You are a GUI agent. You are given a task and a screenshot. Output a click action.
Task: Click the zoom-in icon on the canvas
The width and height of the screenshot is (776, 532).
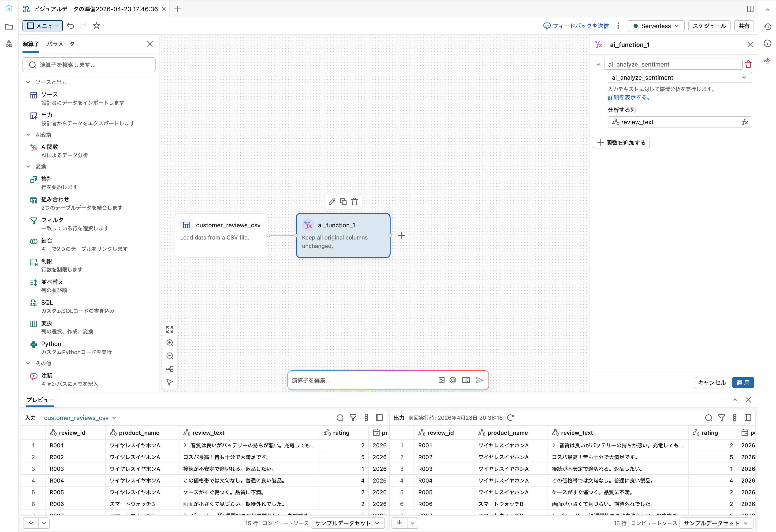(x=170, y=343)
